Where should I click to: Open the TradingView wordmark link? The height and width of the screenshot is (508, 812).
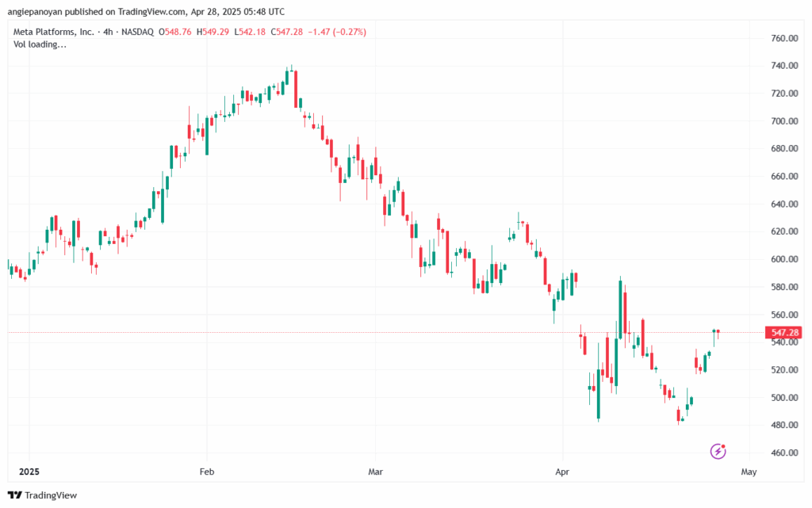(51, 495)
